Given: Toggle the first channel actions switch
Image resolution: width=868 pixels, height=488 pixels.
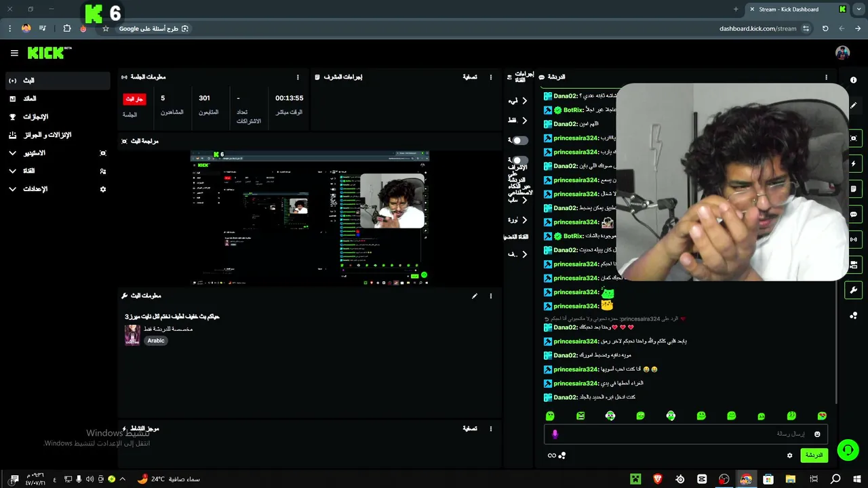Looking at the screenshot, I should coord(519,140).
